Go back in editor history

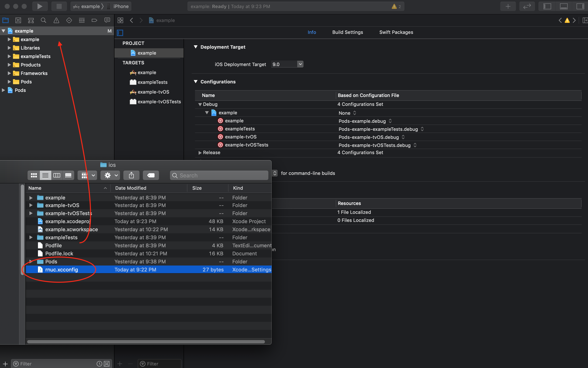[x=132, y=20]
